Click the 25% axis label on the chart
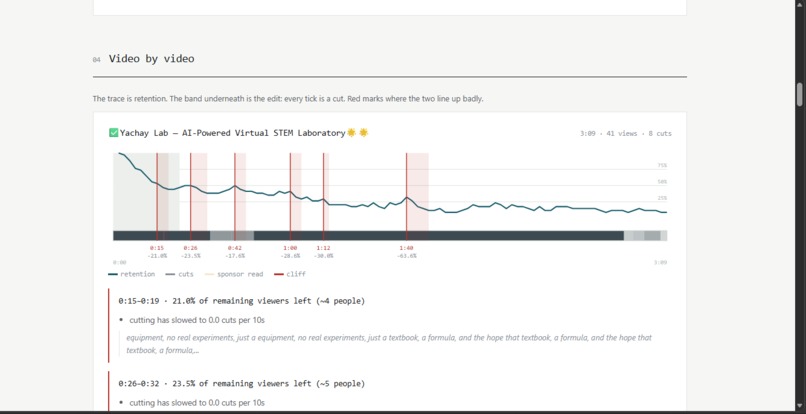Screen dimensions: 806x414 (662, 198)
